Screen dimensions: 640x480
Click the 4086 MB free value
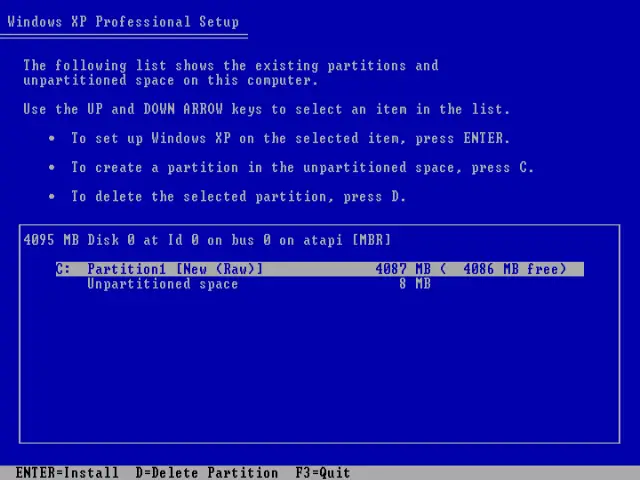click(503, 269)
